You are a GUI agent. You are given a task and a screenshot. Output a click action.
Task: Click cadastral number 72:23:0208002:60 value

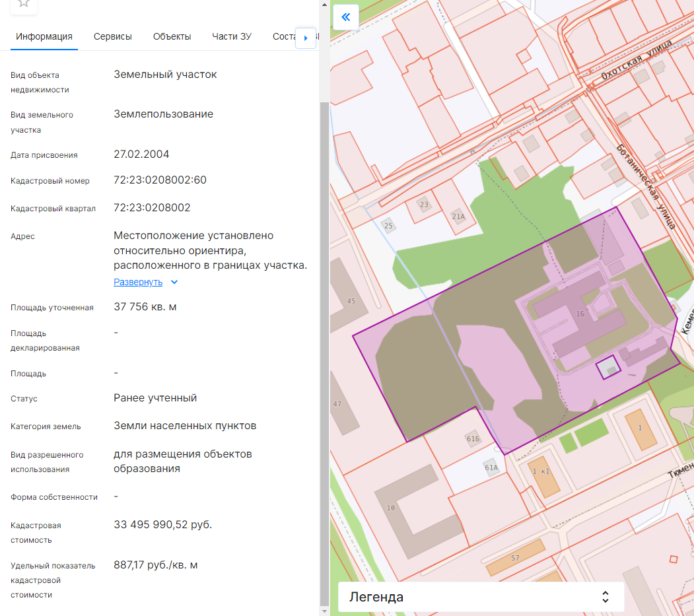pyautogui.click(x=160, y=180)
